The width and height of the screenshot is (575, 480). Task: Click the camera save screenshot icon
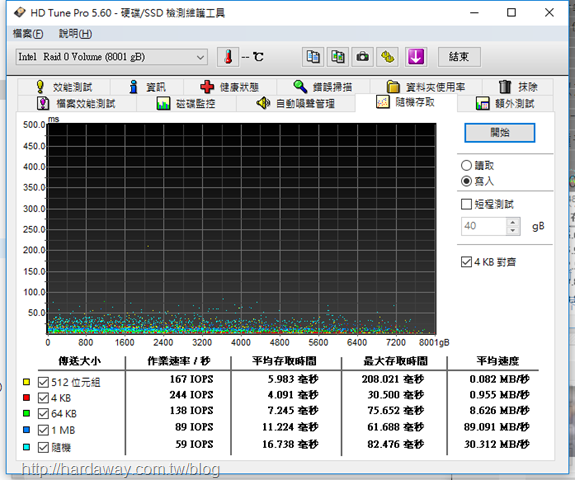click(x=363, y=57)
